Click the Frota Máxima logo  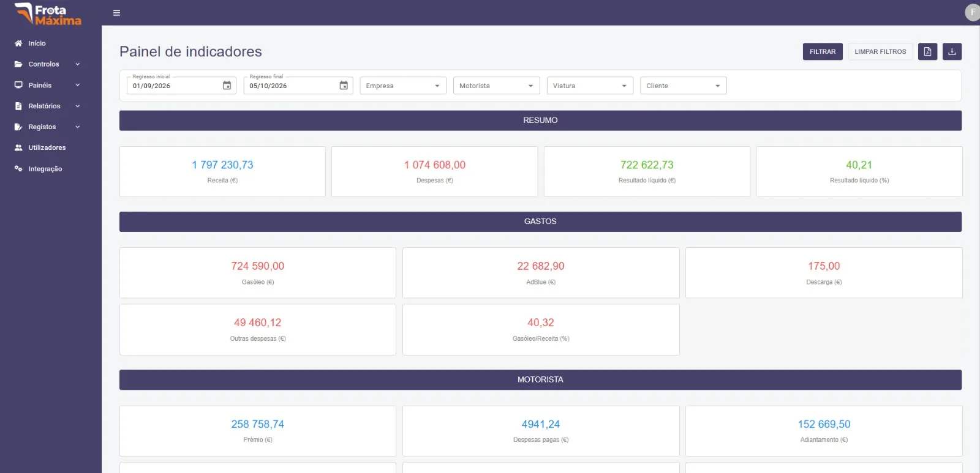click(48, 15)
